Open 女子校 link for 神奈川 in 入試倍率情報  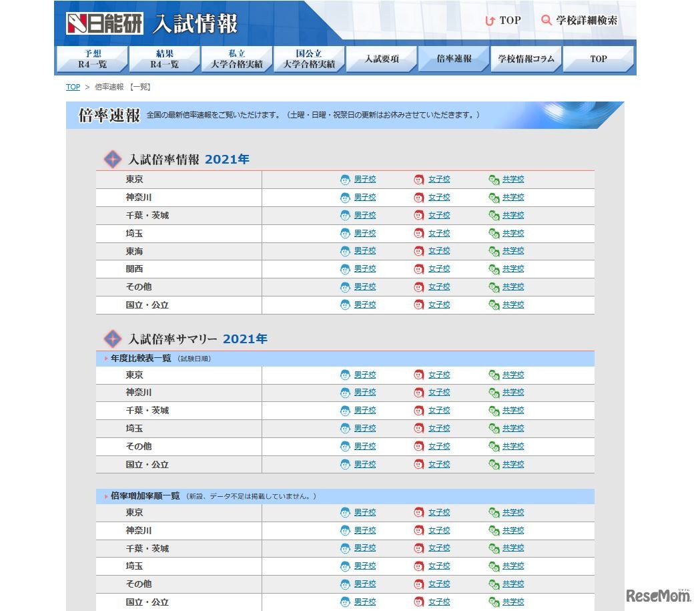pyautogui.click(x=439, y=197)
